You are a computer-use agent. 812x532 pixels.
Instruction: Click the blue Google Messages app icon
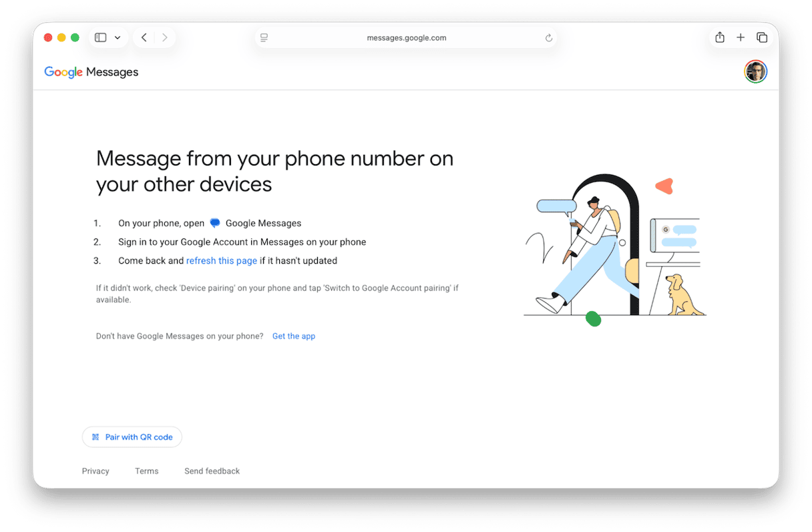coord(215,224)
